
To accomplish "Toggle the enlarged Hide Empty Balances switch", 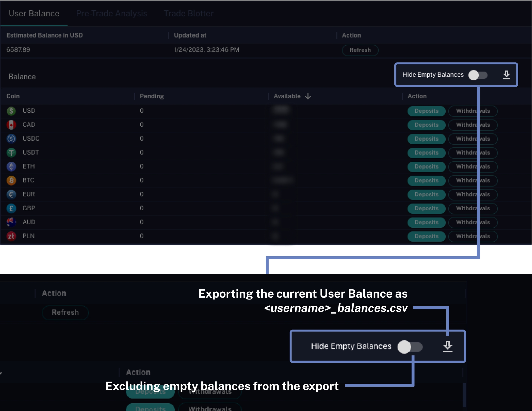I will (410, 347).
